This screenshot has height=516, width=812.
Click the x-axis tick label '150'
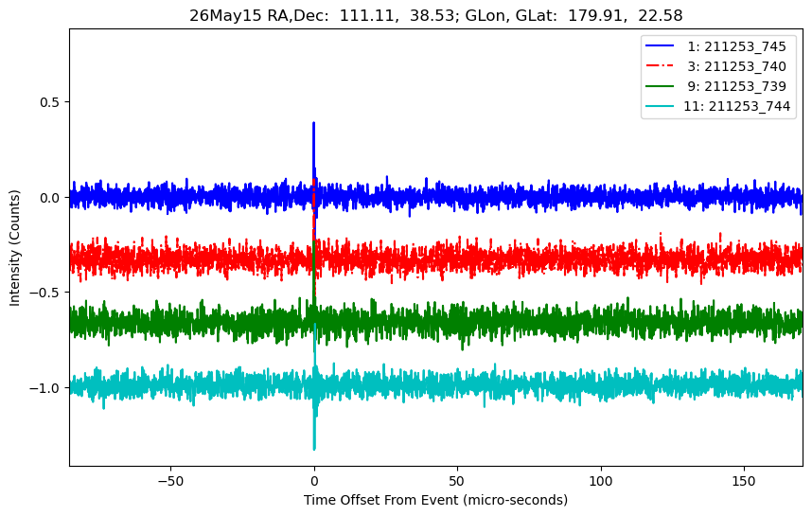coord(744,481)
